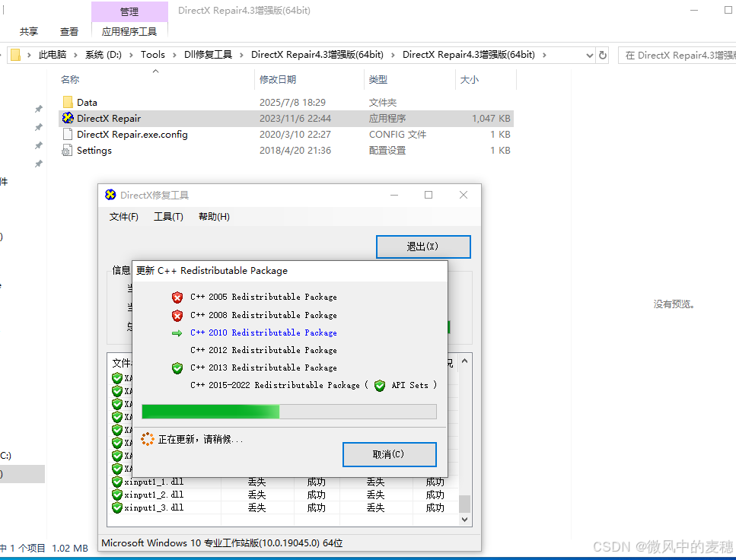Open the 工具(T) menu
The width and height of the screenshot is (736, 560).
pos(168,216)
